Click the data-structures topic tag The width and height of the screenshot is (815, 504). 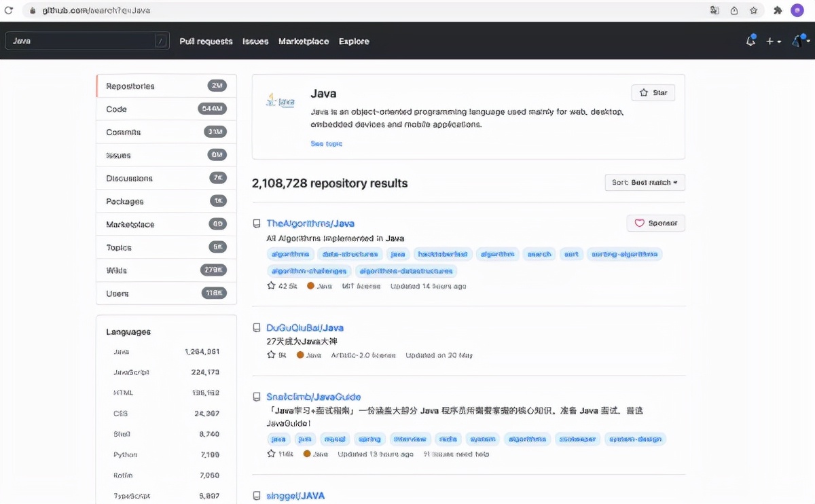click(350, 254)
